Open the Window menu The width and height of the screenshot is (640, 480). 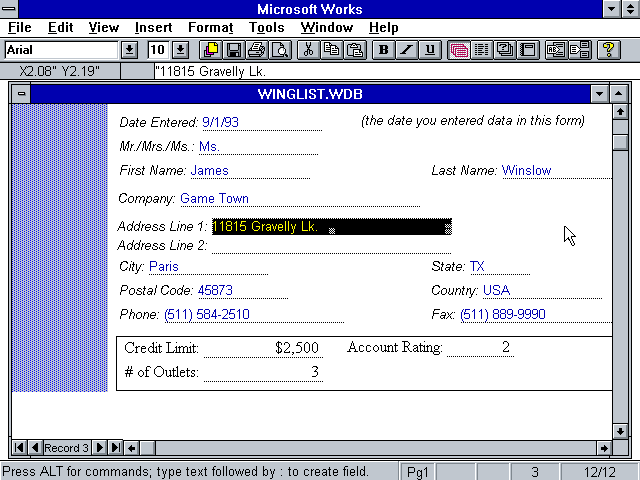327,27
